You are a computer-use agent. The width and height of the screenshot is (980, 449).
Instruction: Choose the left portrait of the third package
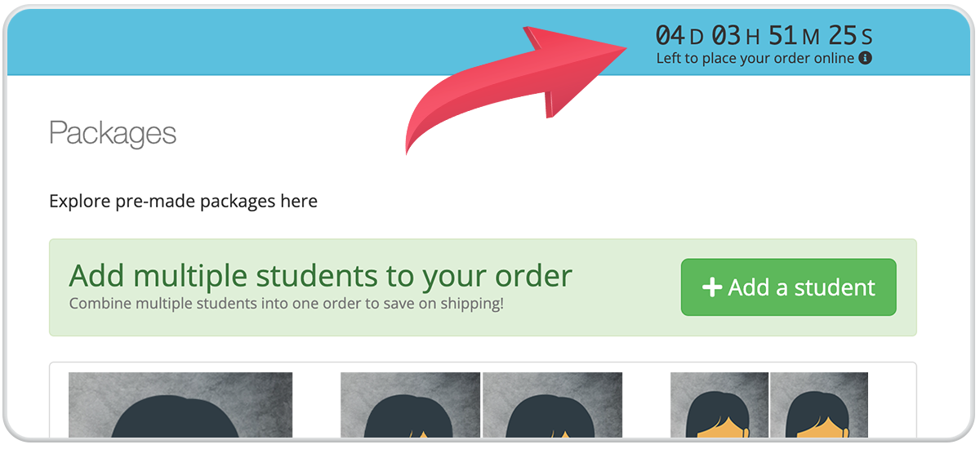pos(719,405)
